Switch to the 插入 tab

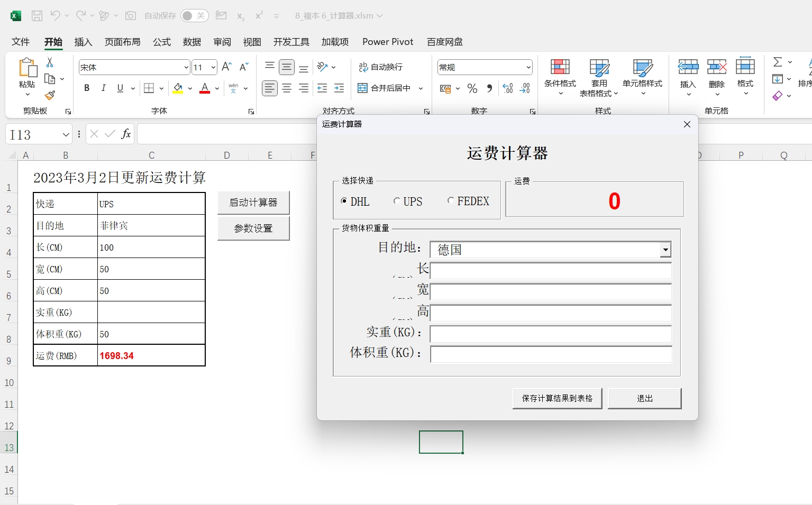click(83, 42)
